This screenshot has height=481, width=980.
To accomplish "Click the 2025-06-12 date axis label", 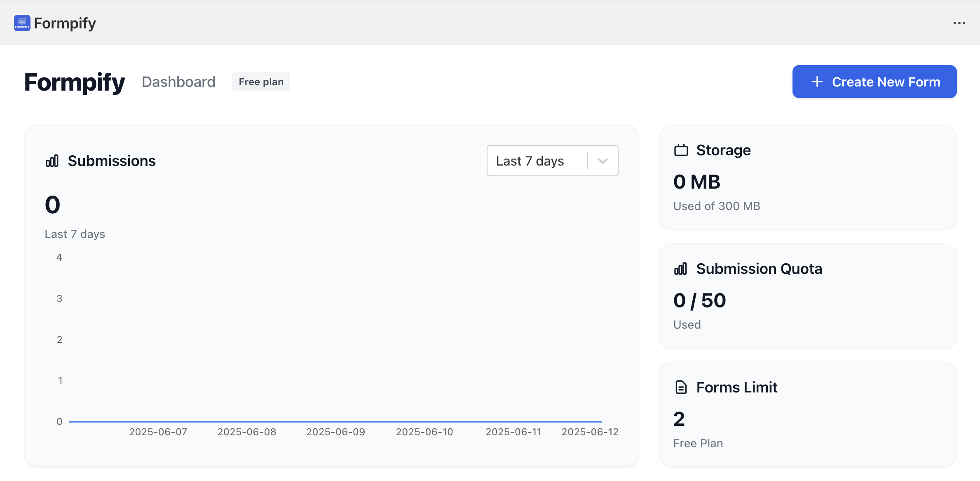I will (x=590, y=432).
